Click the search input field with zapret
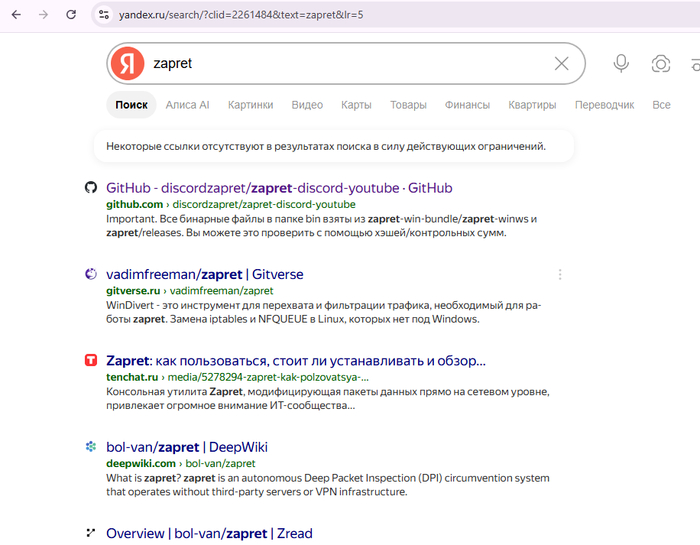Image resolution: width=700 pixels, height=545 pixels. coord(348,63)
